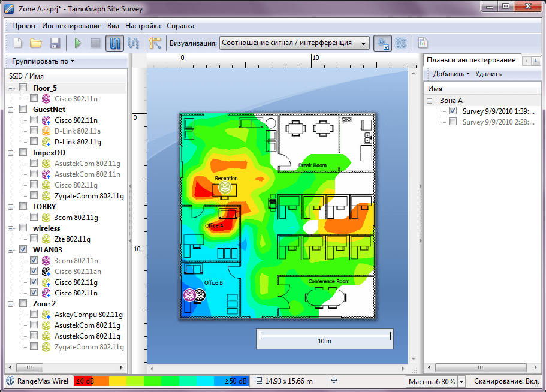Save the project with the floppy disk icon
The image size is (546, 392).
click(x=55, y=43)
